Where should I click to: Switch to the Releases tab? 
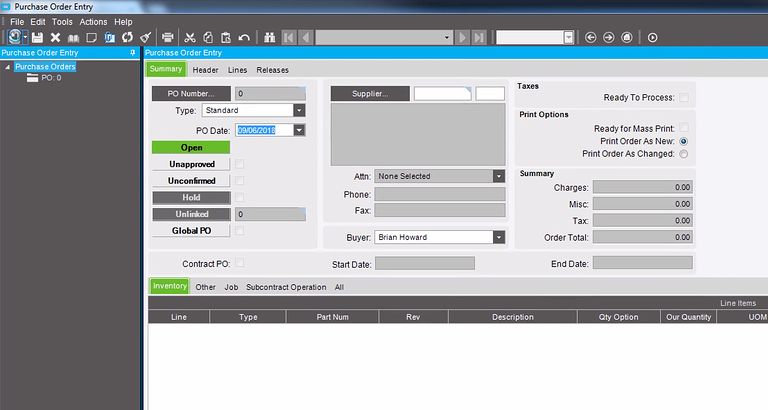tap(273, 70)
